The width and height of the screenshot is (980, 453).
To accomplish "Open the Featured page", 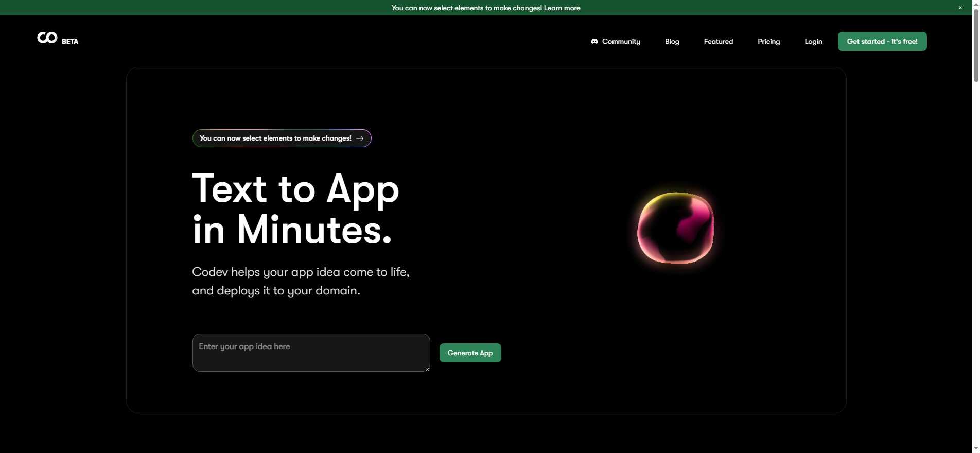I will pos(719,41).
